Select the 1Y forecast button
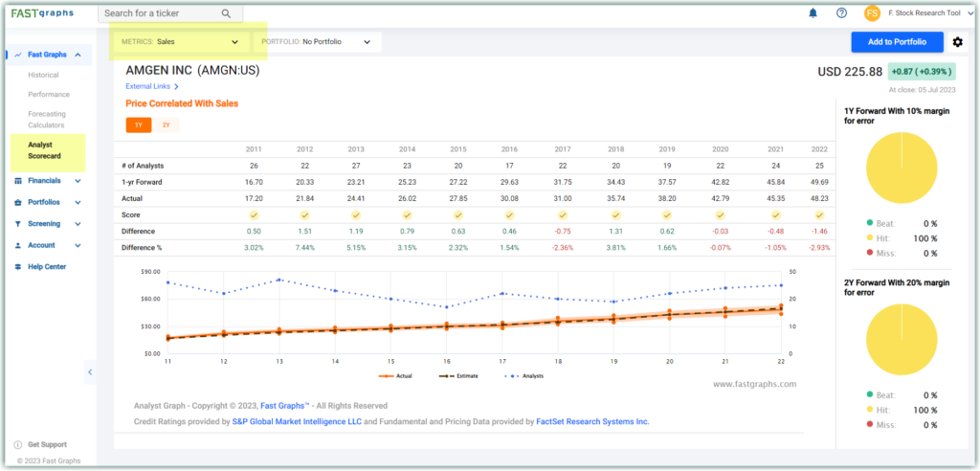This screenshot has width=980, height=471. coord(139,125)
